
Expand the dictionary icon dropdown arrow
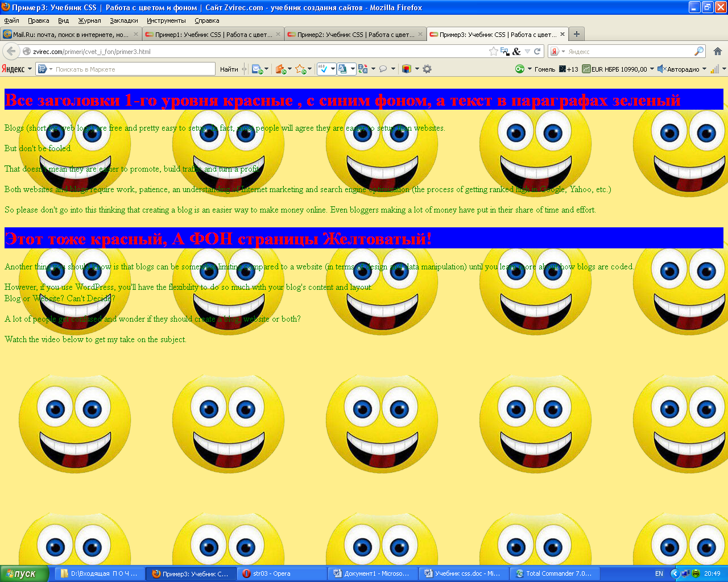pyautogui.click(x=353, y=69)
